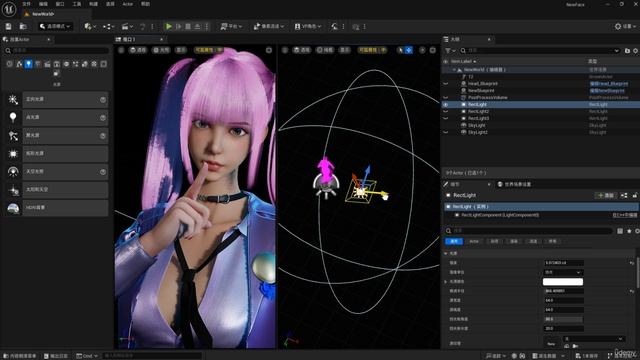This screenshot has width=640, height=360.
Task: Open the property matrix grid icon in Details
Action: pos(620,231)
